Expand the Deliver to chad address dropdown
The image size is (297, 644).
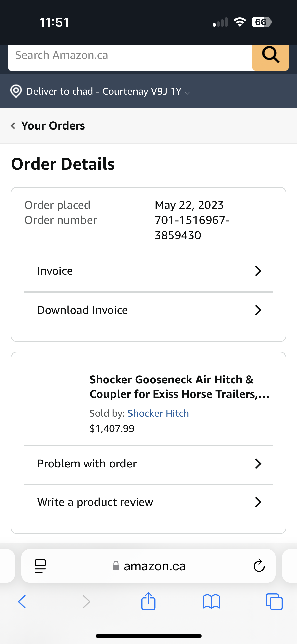coord(187,93)
